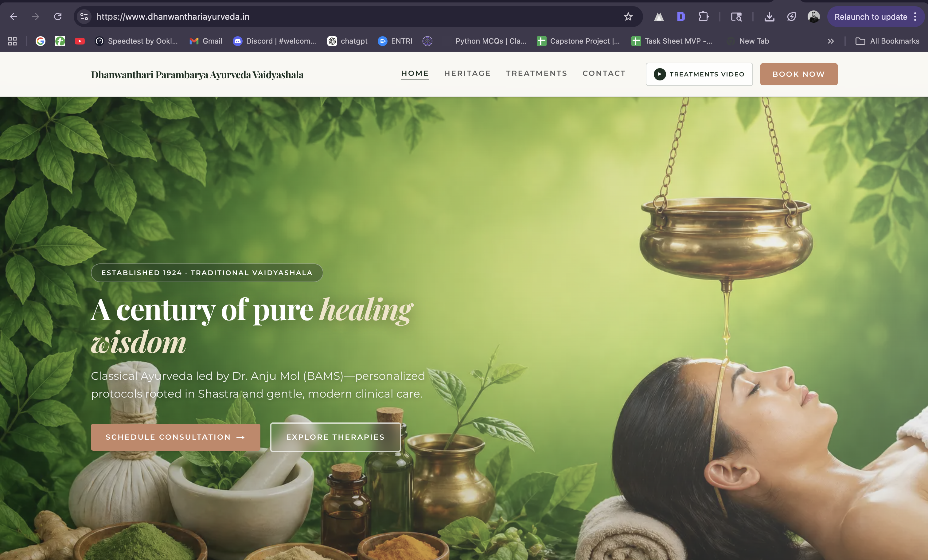
Task: Open the browser extensions puzzle icon
Action: coord(703,17)
